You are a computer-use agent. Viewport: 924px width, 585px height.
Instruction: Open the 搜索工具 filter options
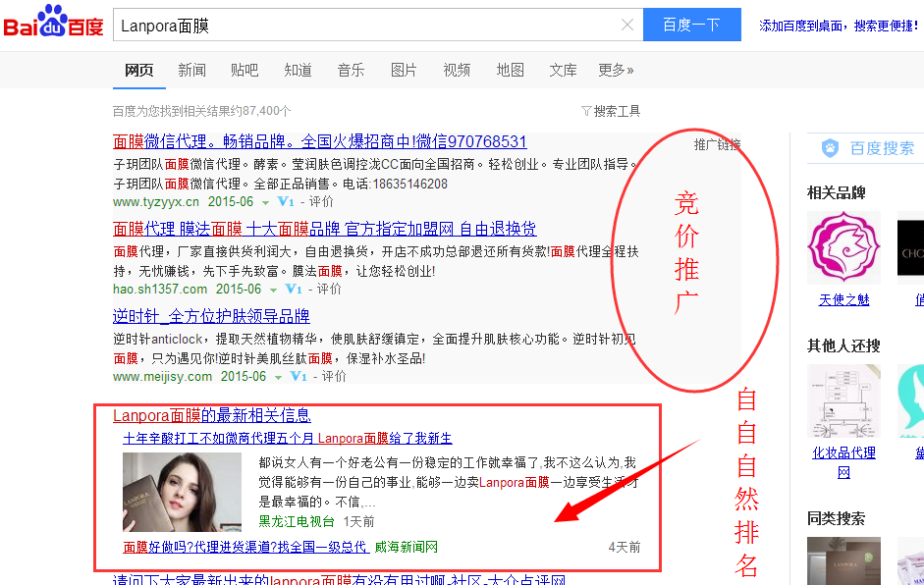611,111
